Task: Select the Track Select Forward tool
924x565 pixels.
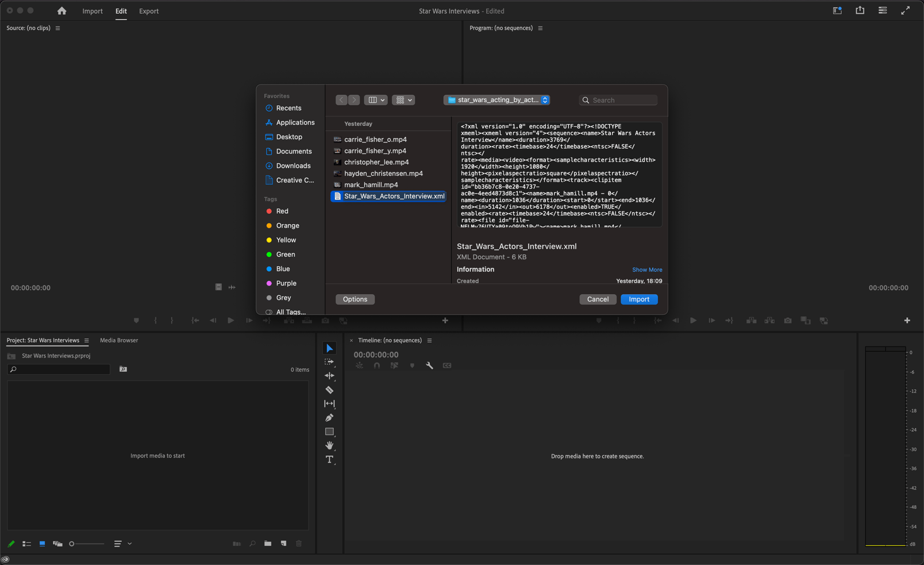Action: coord(329,362)
